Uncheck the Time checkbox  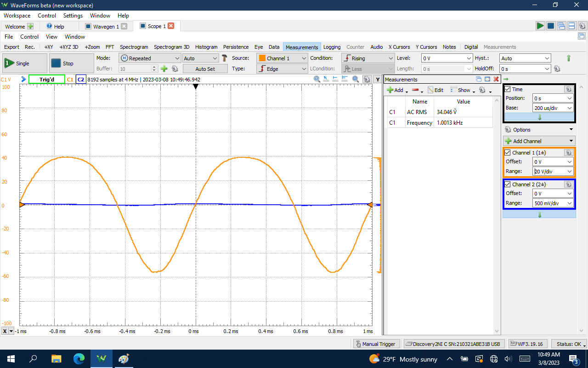[508, 89]
